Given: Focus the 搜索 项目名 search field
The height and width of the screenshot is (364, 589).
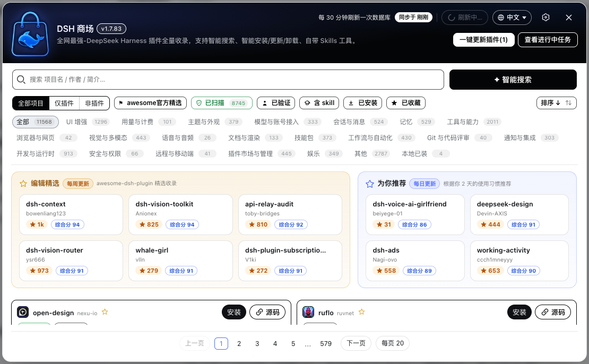Looking at the screenshot, I should click(228, 80).
